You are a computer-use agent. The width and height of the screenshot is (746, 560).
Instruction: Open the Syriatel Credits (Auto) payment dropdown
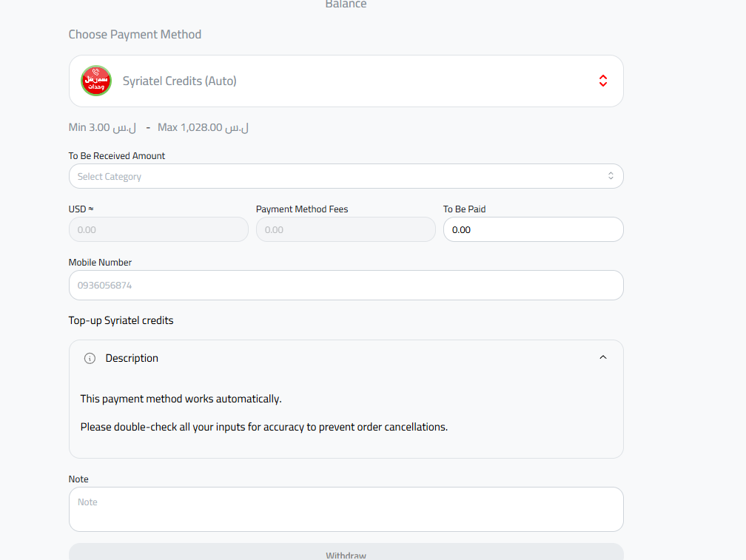pos(346,81)
